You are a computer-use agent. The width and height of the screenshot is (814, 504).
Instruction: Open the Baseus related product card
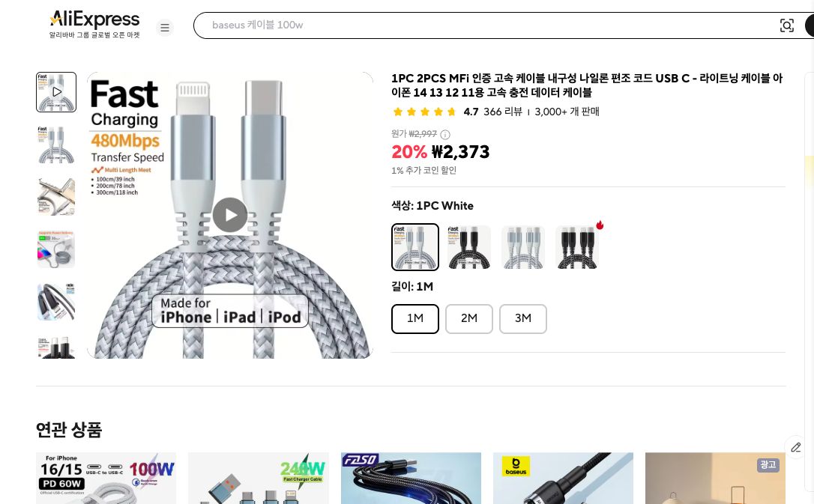point(563,478)
